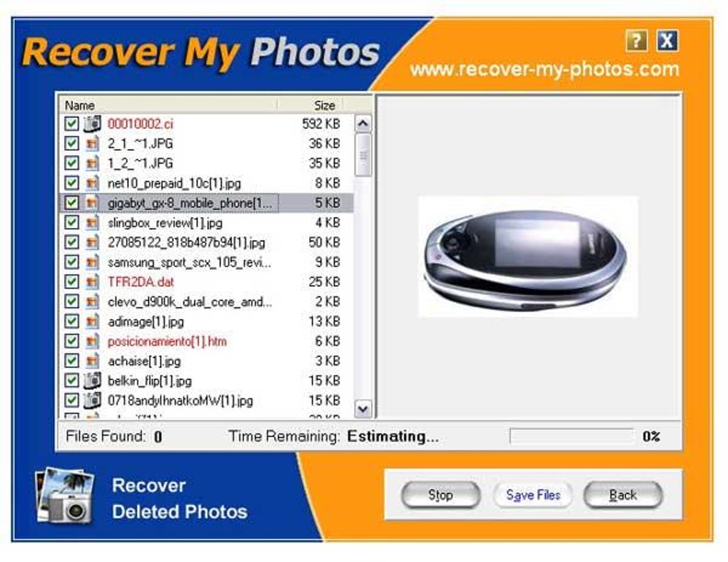Viewport: 728px width, 562px height.
Task: Click the Recover Deleted Photos camera icon
Action: click(64, 495)
